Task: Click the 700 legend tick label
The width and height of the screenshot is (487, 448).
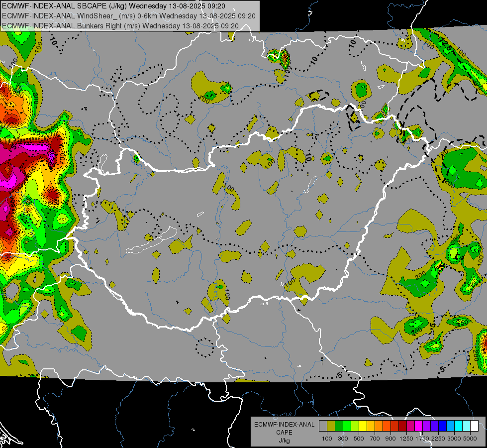Action: pos(375,439)
